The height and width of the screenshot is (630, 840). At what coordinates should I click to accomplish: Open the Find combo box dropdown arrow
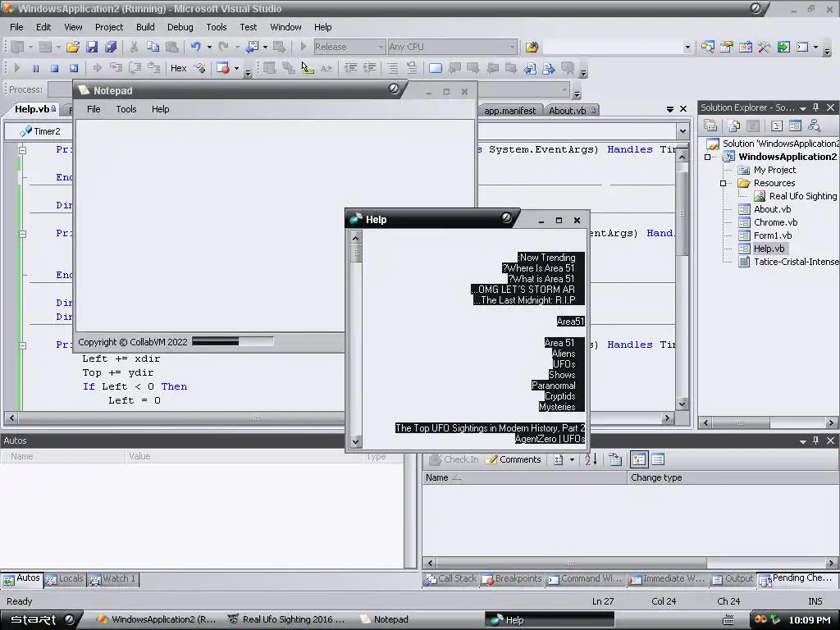(687, 47)
